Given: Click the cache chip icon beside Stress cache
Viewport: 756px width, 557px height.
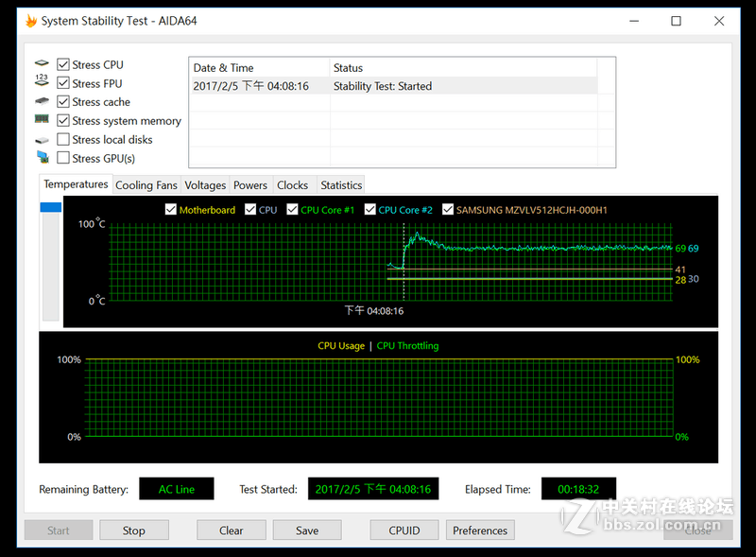Looking at the screenshot, I should [42, 102].
